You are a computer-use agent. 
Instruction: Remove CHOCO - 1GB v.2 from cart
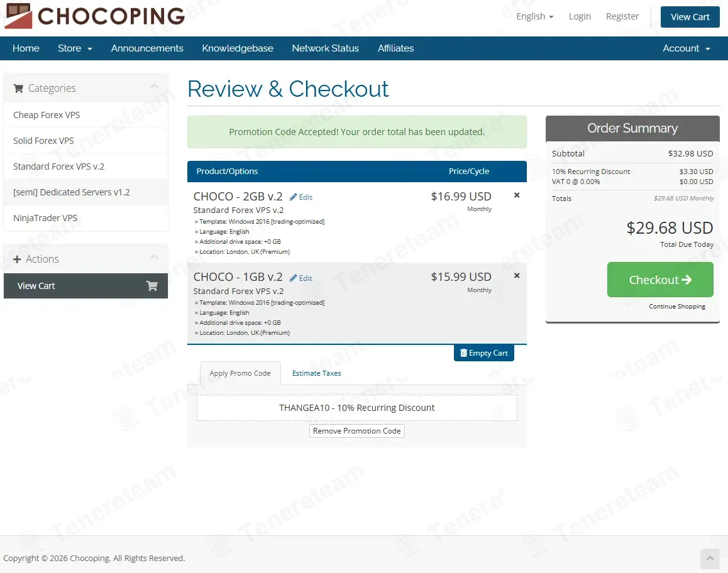[x=517, y=276]
